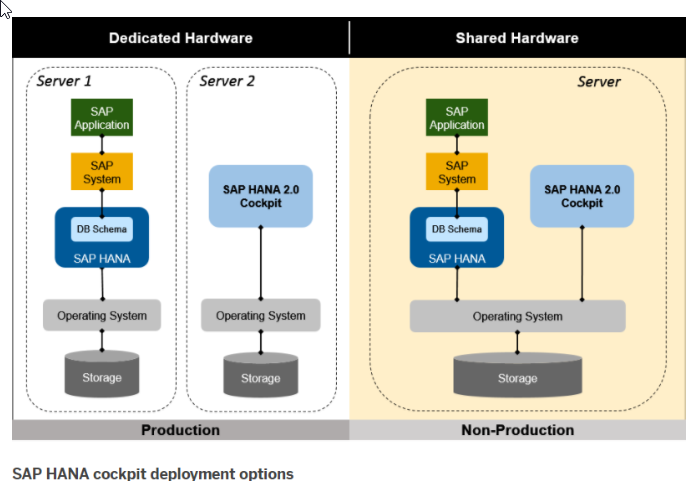Select SAP HANA 2.0 Cockpit in shared Server
The image size is (698, 490).
tap(582, 196)
